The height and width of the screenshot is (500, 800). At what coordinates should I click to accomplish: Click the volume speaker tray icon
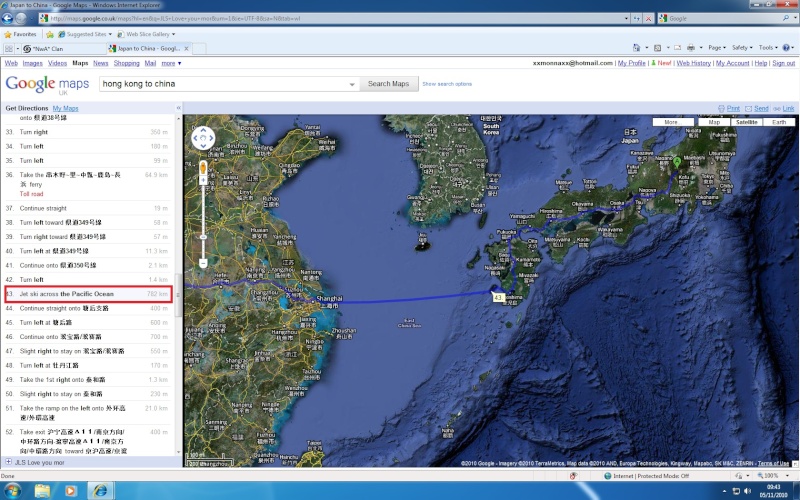(748, 491)
